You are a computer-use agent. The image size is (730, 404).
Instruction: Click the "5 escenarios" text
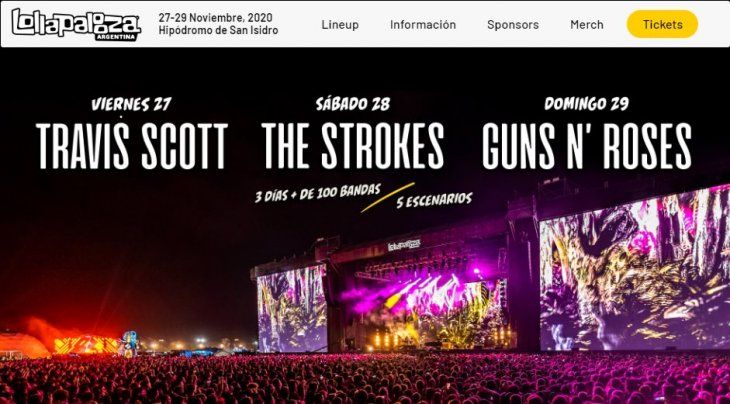tap(434, 200)
